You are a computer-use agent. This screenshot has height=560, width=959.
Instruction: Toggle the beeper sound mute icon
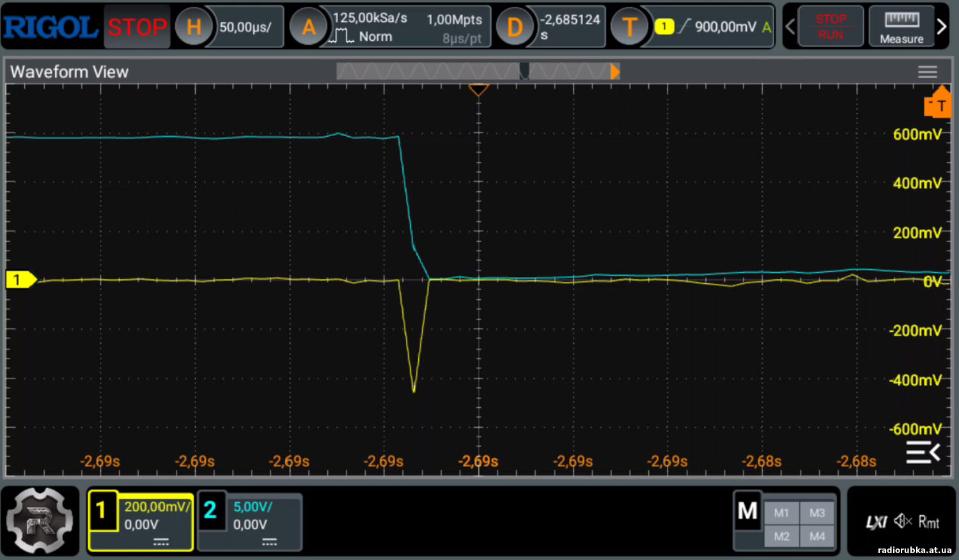903,522
